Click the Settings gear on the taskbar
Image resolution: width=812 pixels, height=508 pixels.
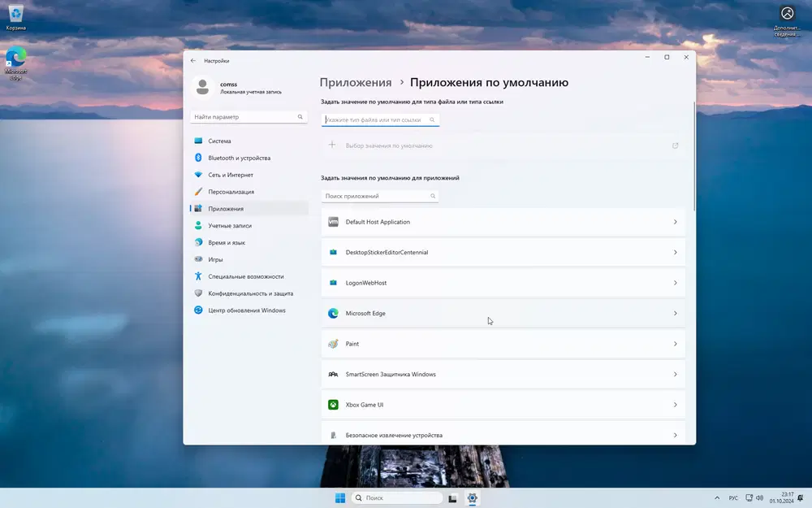tap(472, 498)
